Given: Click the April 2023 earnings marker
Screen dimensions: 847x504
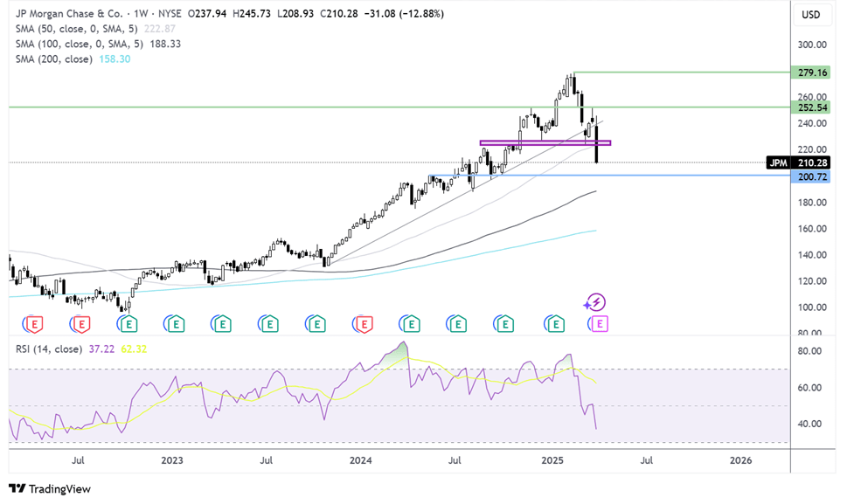Looking at the screenshot, I should (222, 324).
